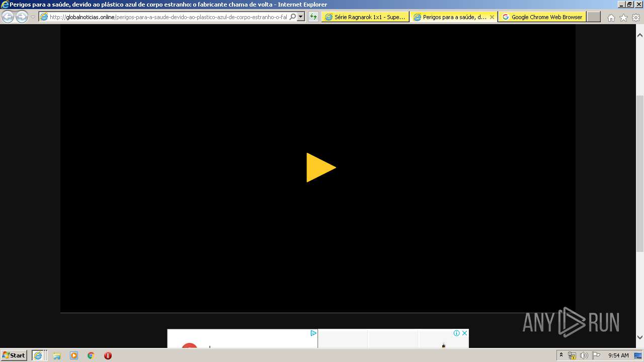The height and width of the screenshot is (362, 644).
Task: Click the search magnifier in address bar
Action: click(x=293, y=17)
